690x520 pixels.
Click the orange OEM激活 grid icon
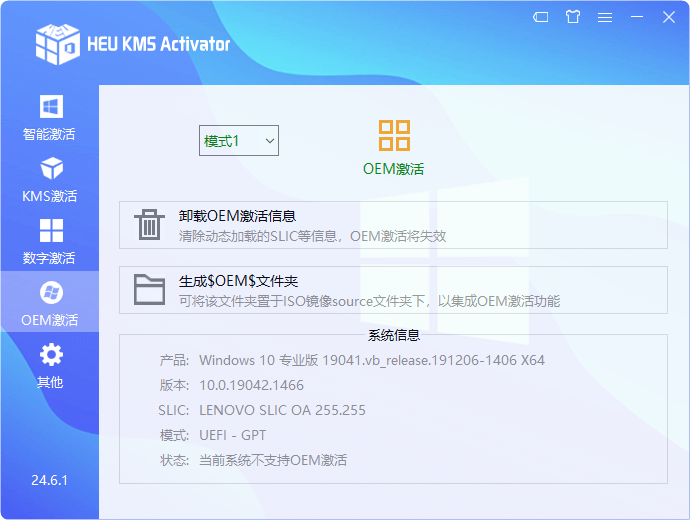point(394,135)
